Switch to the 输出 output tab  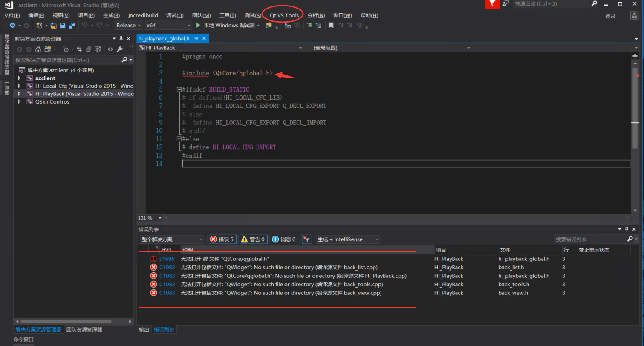144,329
